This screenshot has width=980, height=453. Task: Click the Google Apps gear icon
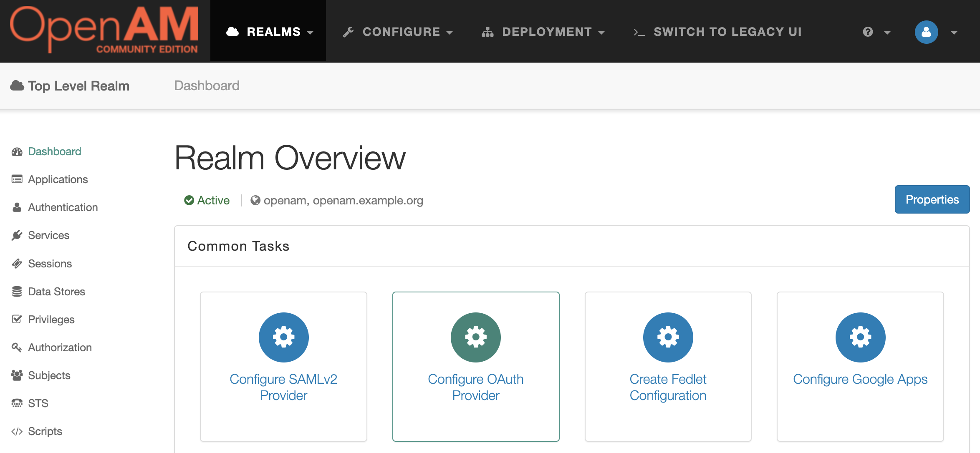click(x=860, y=337)
